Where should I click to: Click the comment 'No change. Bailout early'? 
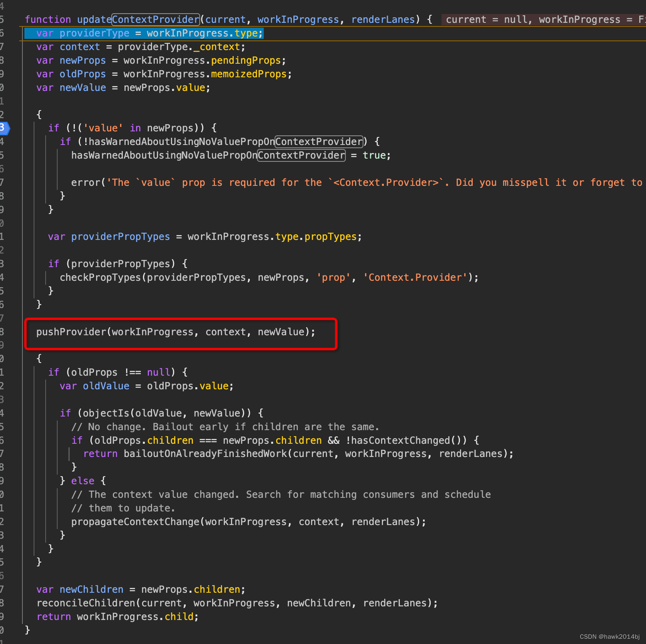(x=225, y=427)
